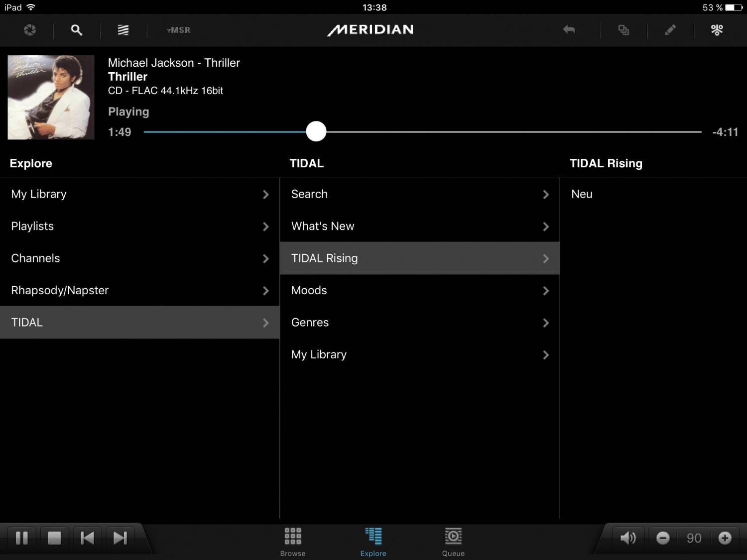The width and height of the screenshot is (747, 560).
Task: Tap the Playing status text
Action: click(x=128, y=112)
